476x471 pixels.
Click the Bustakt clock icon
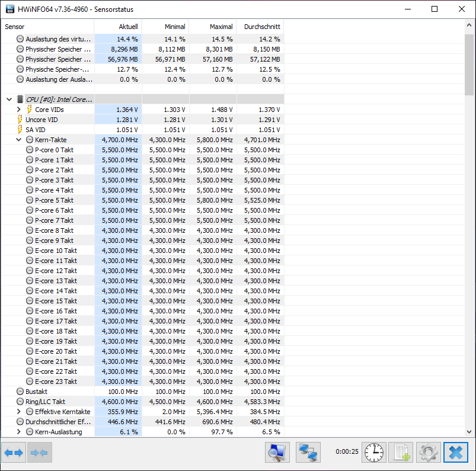coord(20,391)
